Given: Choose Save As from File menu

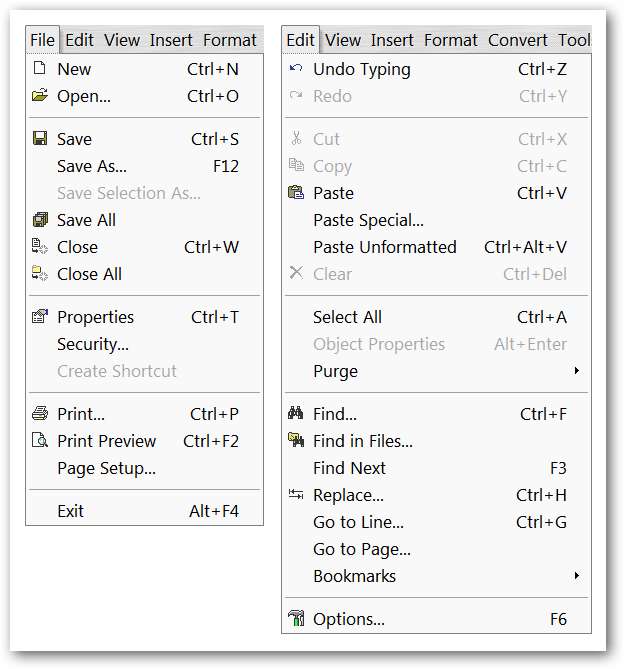Looking at the screenshot, I should pyautogui.click(x=92, y=166).
